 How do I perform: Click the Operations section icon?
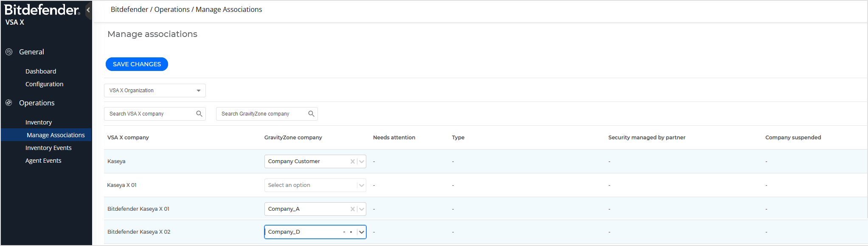[x=9, y=103]
